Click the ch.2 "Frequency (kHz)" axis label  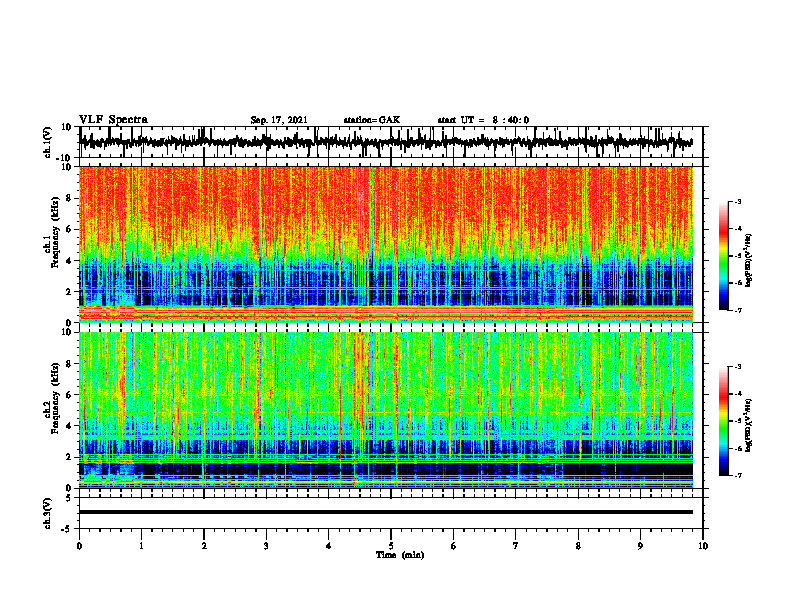pos(55,398)
